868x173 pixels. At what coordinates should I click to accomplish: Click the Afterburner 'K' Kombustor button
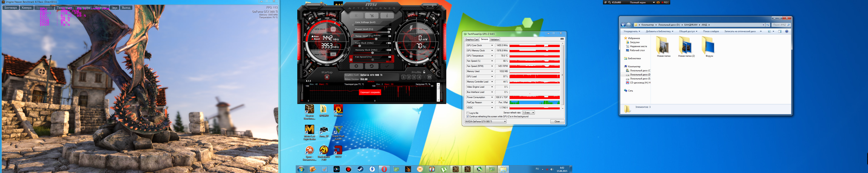point(356,16)
